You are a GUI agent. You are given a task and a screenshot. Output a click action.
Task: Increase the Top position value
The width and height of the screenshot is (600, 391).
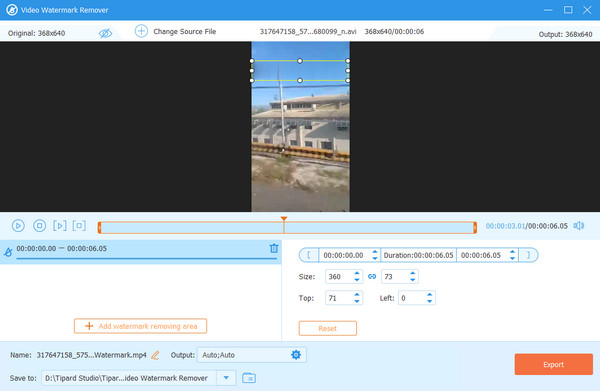357,295
